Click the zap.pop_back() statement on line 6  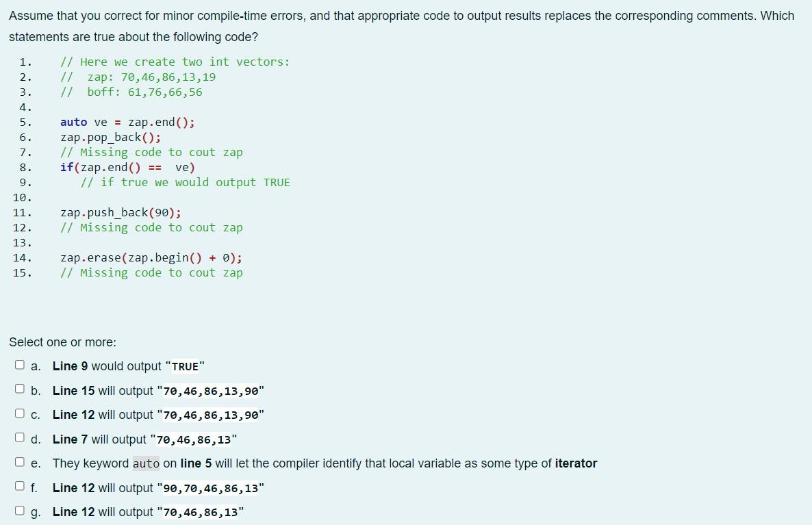110,137
